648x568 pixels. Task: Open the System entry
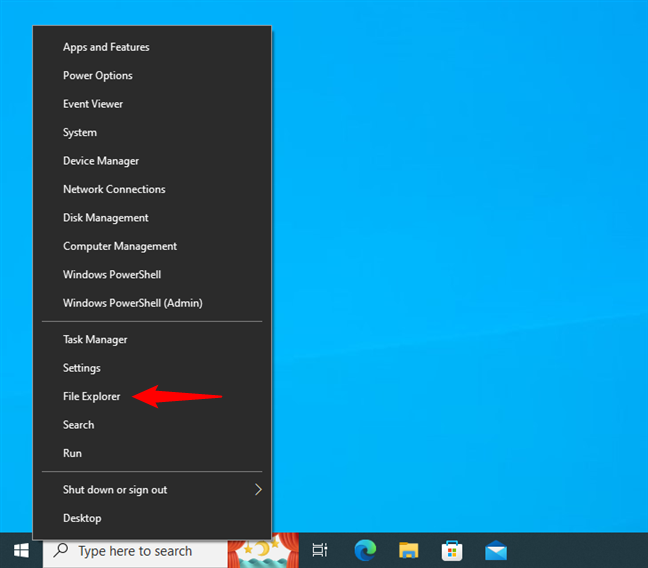(x=152, y=133)
